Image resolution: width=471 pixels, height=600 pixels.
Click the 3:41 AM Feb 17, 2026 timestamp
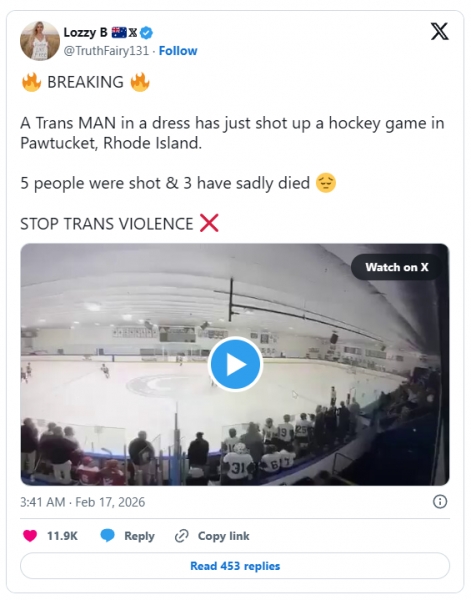tap(83, 502)
